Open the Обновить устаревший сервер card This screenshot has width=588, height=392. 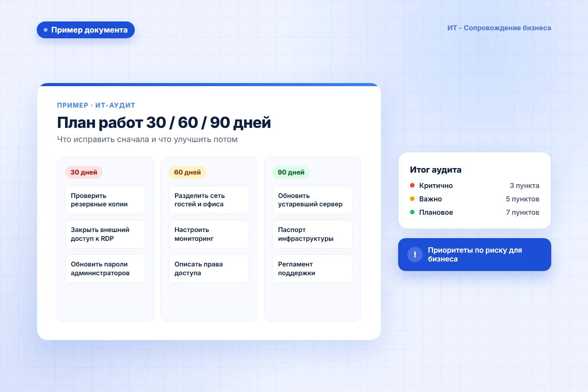pyautogui.click(x=312, y=200)
